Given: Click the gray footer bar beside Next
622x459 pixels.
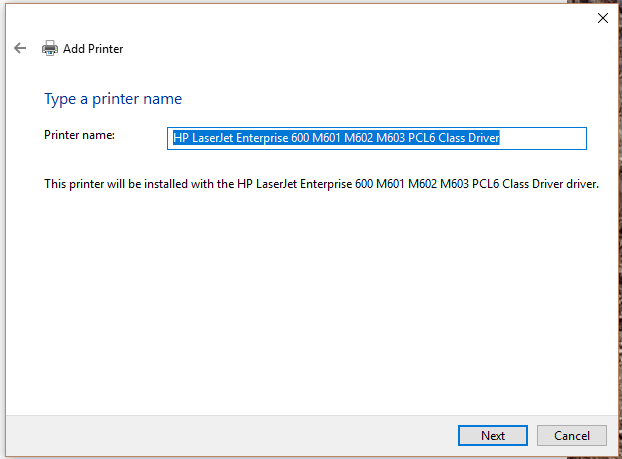Looking at the screenshot, I should [230, 436].
